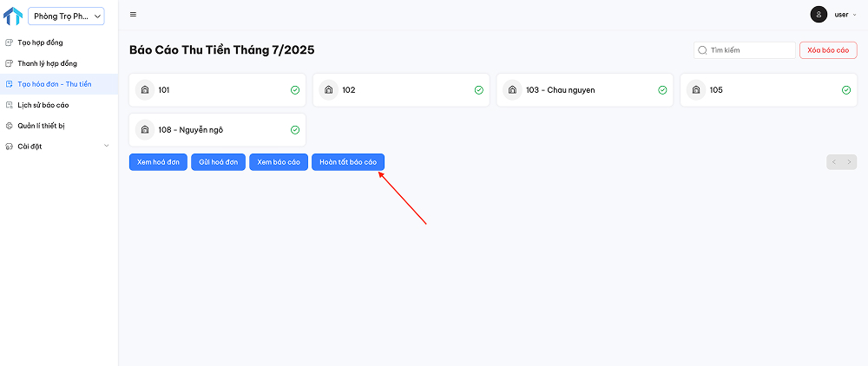Open the user account dropdown arrow
This screenshot has height=366, width=868.
point(855,15)
